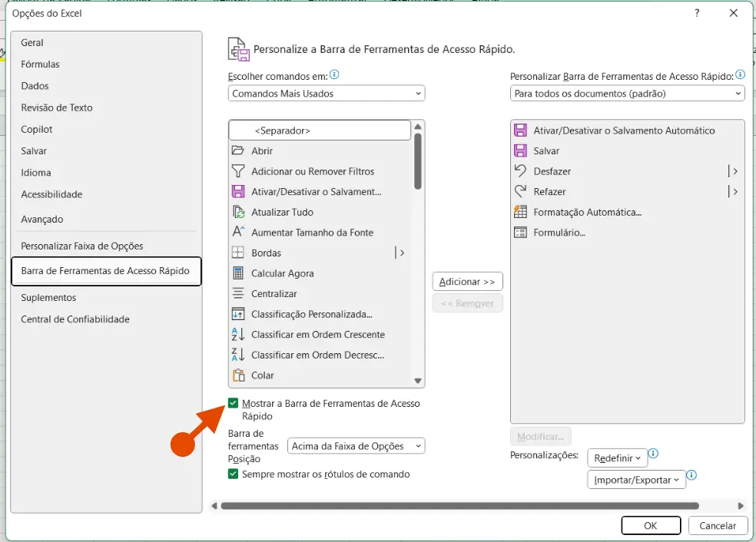
Task: Click info icon next to Redefinir button
Action: click(653, 454)
